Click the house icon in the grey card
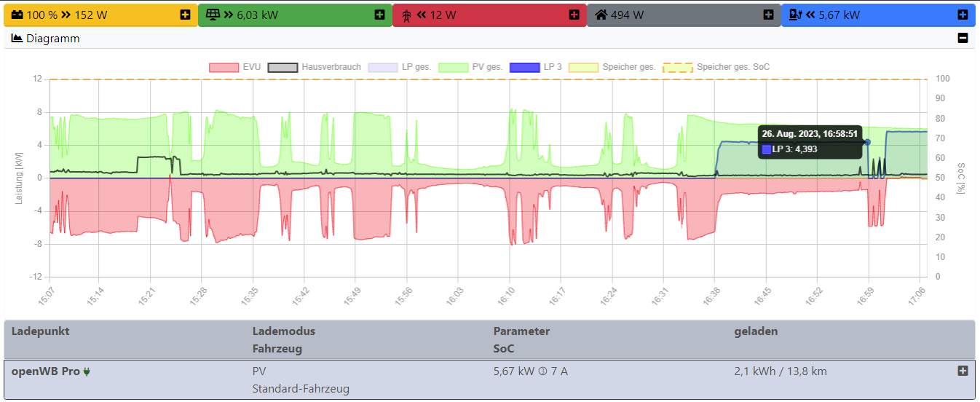980x402 pixels. [601, 15]
